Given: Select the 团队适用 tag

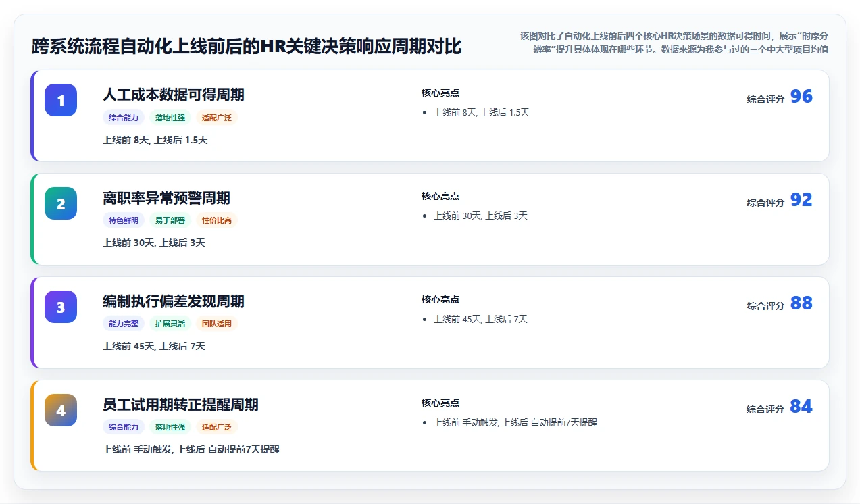Looking at the screenshot, I should pyautogui.click(x=217, y=324).
